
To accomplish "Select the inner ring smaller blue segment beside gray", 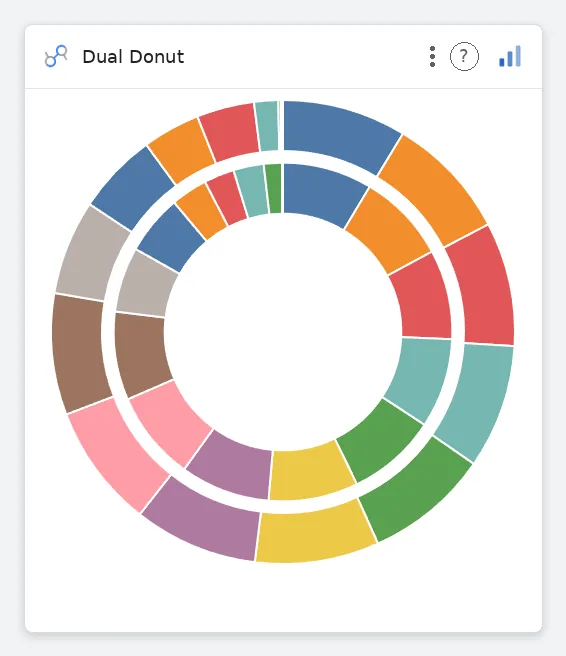I will pyautogui.click(x=172, y=239).
